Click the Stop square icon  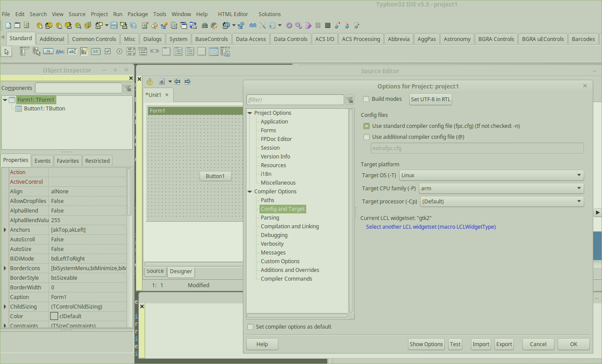[x=327, y=25]
